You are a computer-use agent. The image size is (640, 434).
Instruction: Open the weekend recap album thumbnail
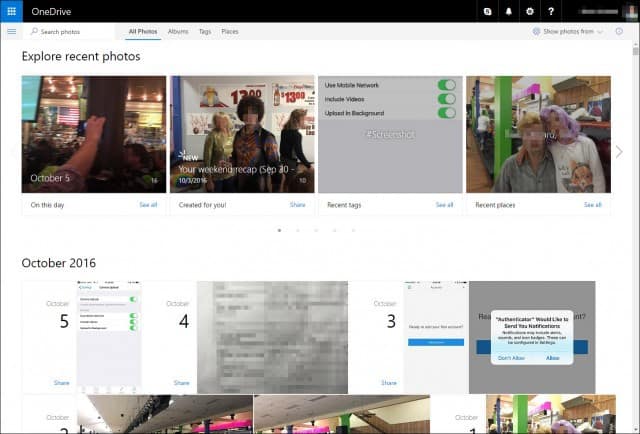point(242,134)
